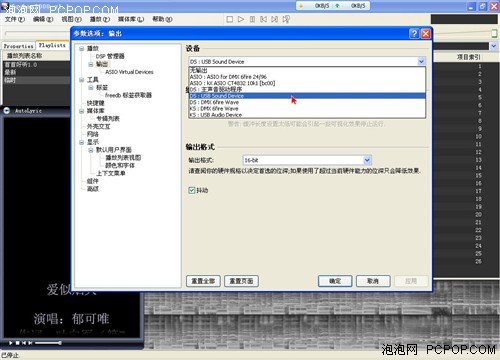Click the small play button under the lyric panel
The height and width of the screenshot is (360, 500).
pyautogui.click(x=11, y=343)
